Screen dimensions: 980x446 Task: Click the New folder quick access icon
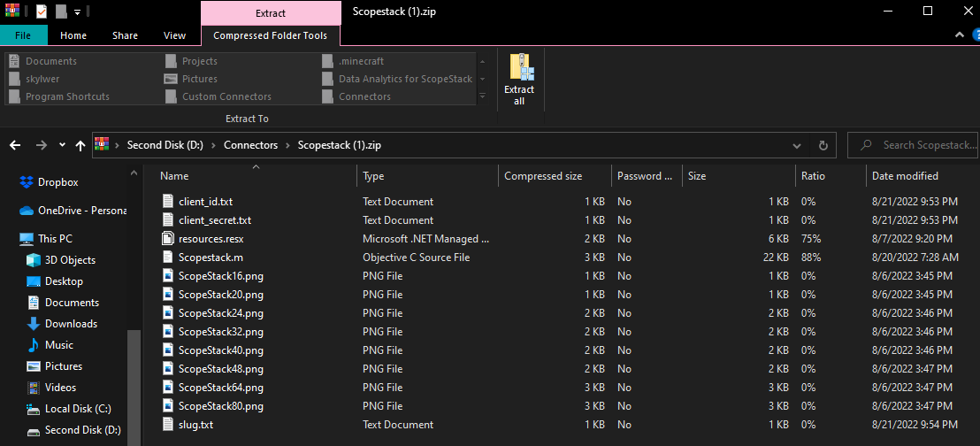(61, 12)
